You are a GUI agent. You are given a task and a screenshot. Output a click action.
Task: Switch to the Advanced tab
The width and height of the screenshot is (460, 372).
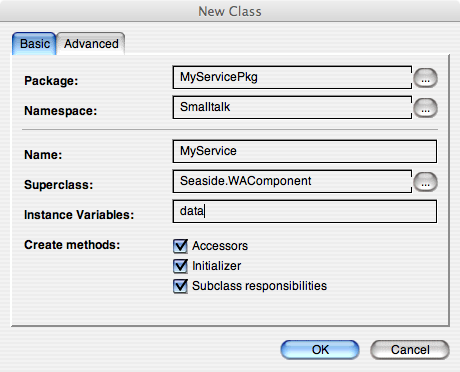[91, 44]
